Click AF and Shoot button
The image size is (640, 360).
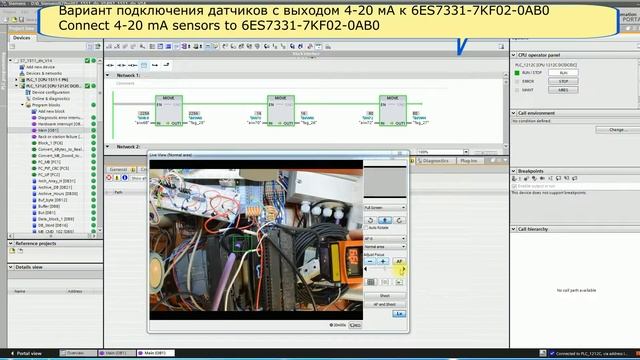click(385, 304)
